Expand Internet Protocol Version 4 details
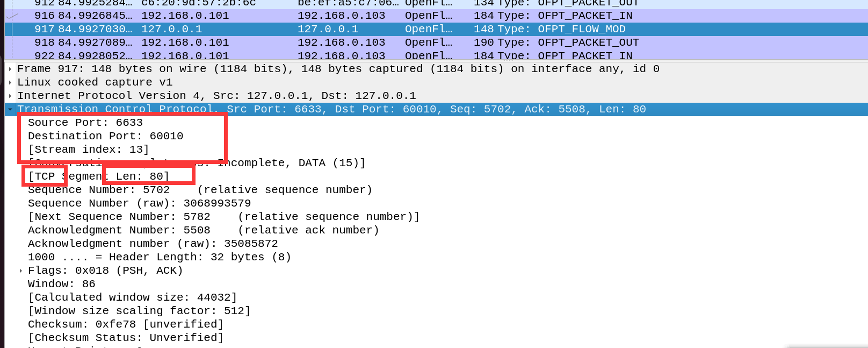The width and height of the screenshot is (868, 348). pyautogui.click(x=10, y=96)
